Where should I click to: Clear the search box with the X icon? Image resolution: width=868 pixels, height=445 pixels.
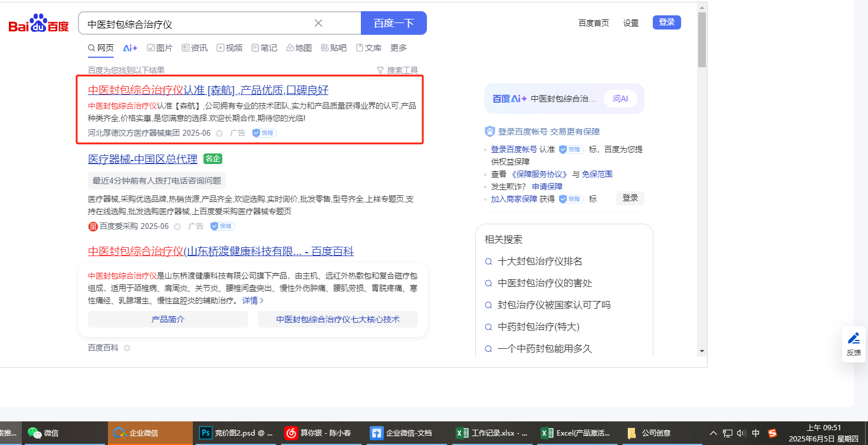(x=318, y=23)
